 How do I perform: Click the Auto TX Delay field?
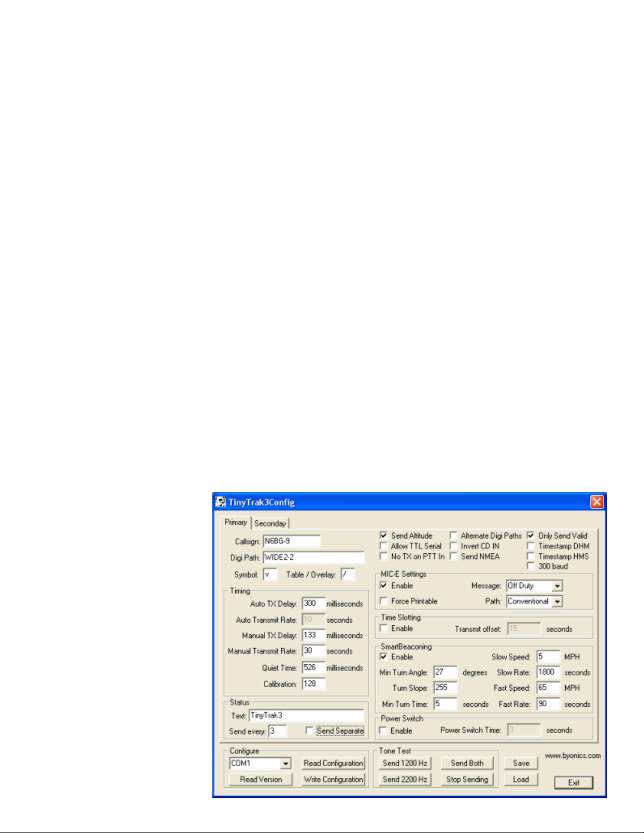tap(313, 603)
